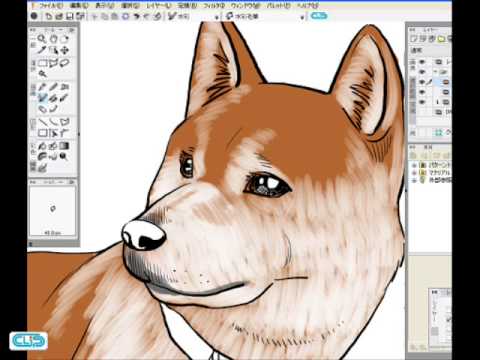Select the Rectangle marquee selection tool
This screenshot has height=360, width=480.
click(x=42, y=63)
